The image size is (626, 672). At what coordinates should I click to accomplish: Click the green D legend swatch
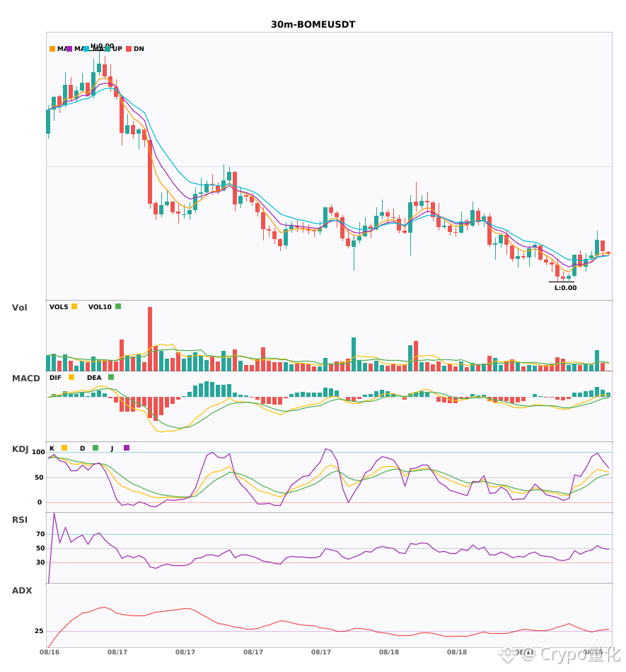(95, 448)
